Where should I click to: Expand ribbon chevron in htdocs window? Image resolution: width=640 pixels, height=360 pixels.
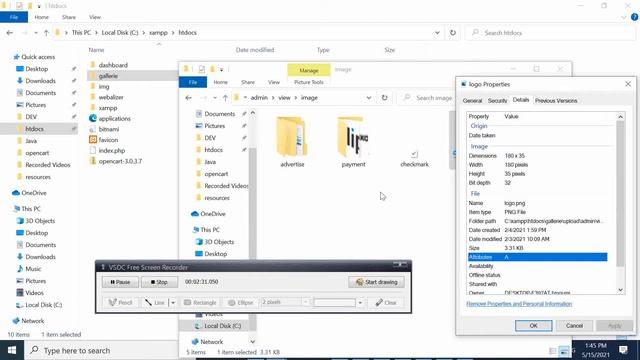[624, 18]
